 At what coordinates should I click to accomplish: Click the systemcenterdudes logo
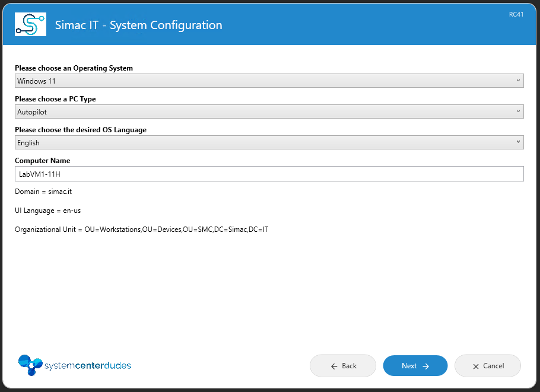click(x=74, y=365)
